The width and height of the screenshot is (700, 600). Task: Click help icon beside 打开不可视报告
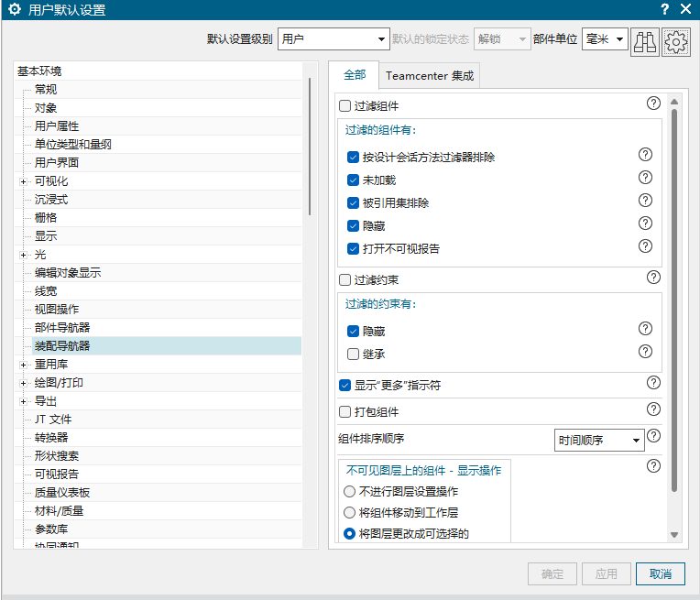coord(645,246)
